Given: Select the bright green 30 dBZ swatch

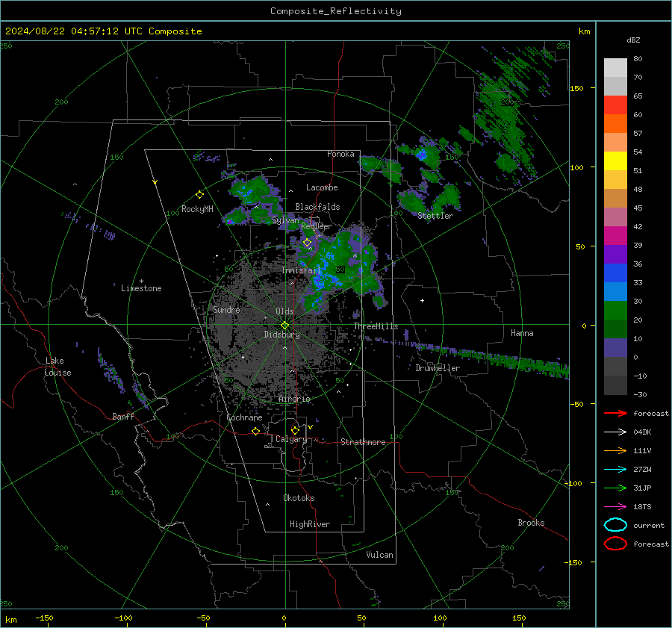Looking at the screenshot, I should [615, 310].
